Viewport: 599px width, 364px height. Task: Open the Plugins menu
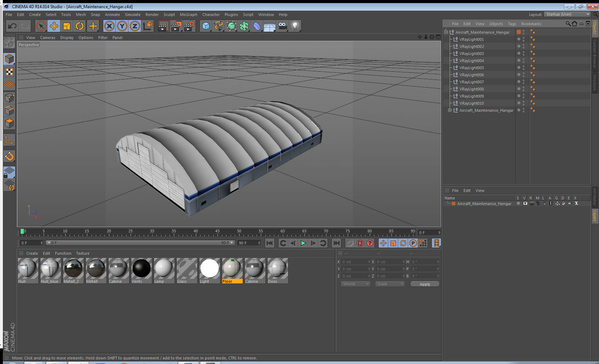(231, 15)
